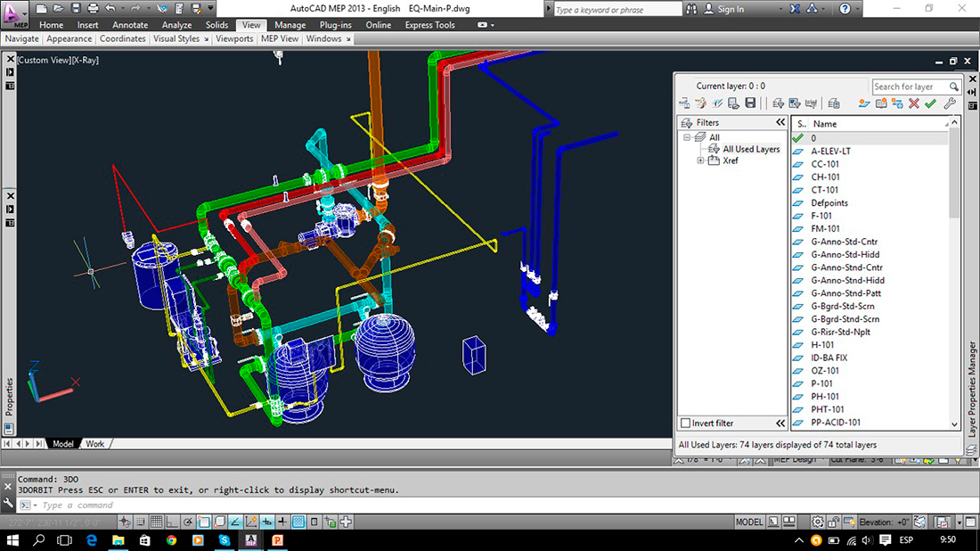Click Sign In in the title bar
This screenshot has height=551, width=980.
(x=730, y=9)
